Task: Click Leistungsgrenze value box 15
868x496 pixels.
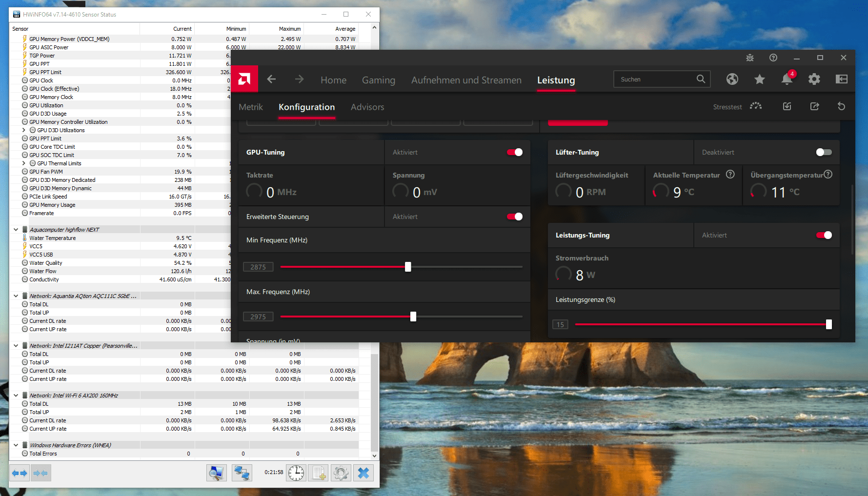Action: pyautogui.click(x=560, y=324)
